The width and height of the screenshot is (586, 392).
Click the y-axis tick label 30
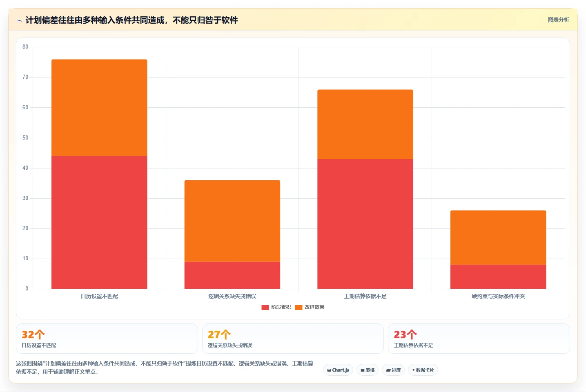point(25,198)
